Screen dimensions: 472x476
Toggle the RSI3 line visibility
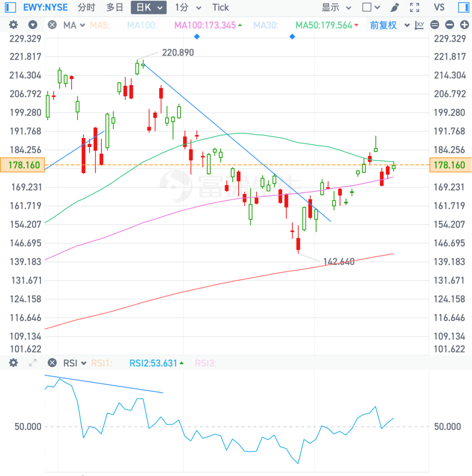pyautogui.click(x=205, y=363)
